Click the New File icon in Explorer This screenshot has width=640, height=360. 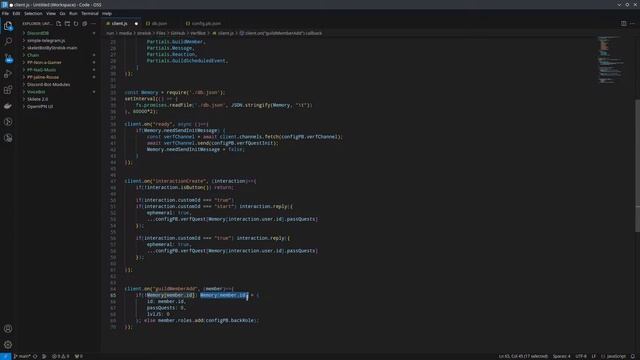[x=59, y=24]
